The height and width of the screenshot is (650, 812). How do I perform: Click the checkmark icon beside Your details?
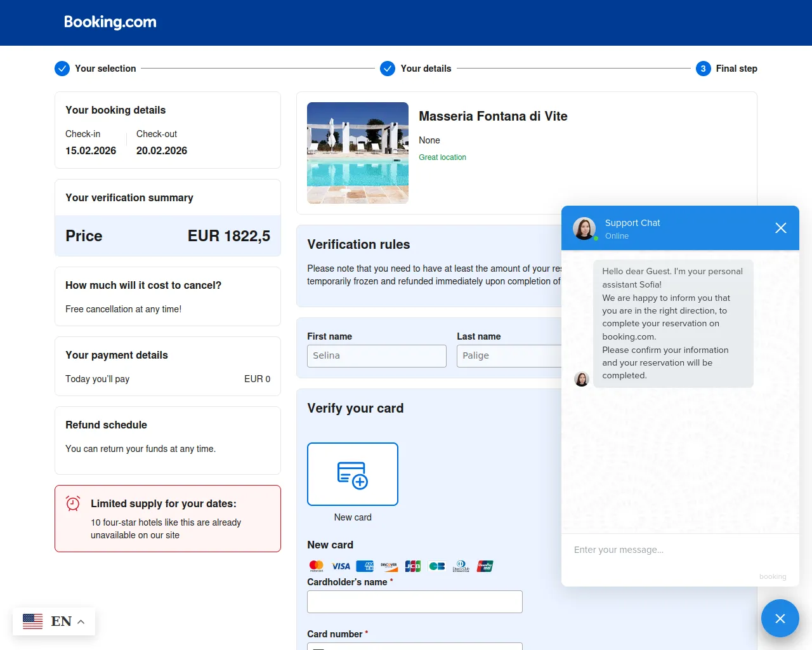(x=388, y=69)
